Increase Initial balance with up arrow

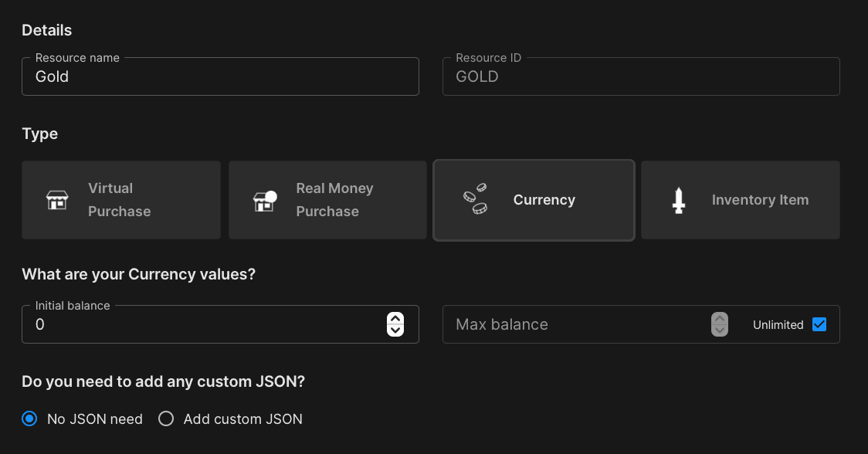(395, 318)
